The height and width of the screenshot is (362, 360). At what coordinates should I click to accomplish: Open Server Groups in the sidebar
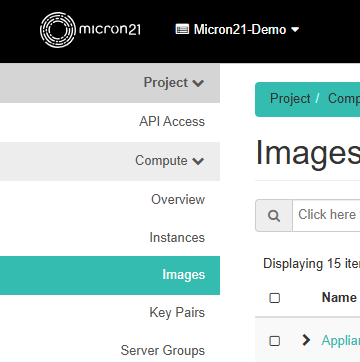tap(163, 351)
